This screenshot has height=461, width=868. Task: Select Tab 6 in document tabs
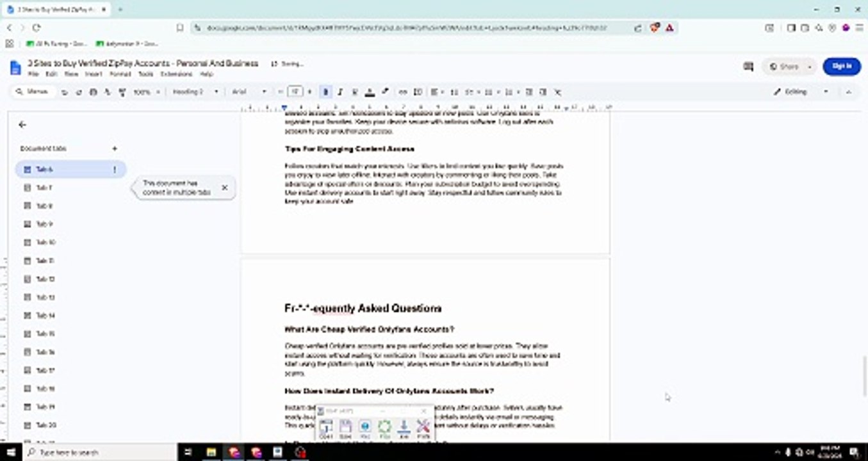coord(70,170)
